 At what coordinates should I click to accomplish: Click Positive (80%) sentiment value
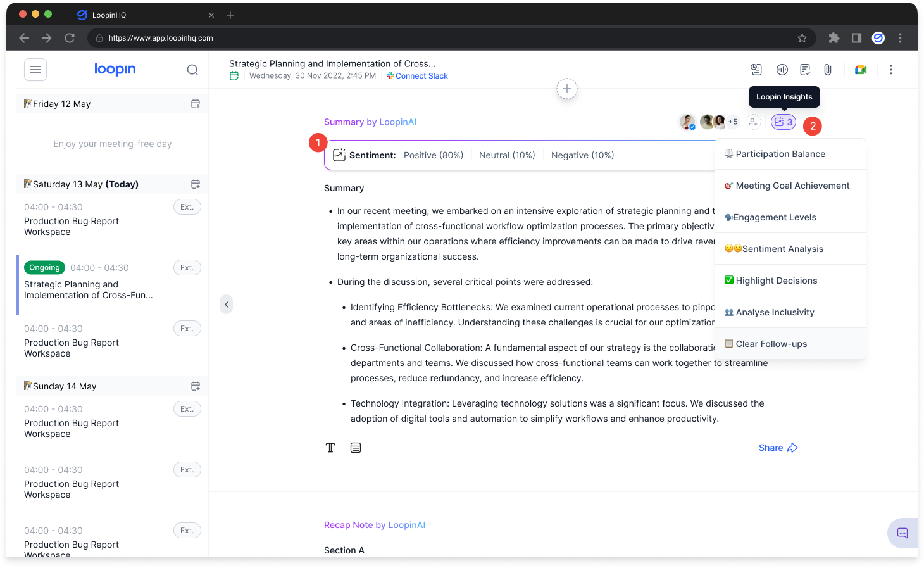(434, 155)
